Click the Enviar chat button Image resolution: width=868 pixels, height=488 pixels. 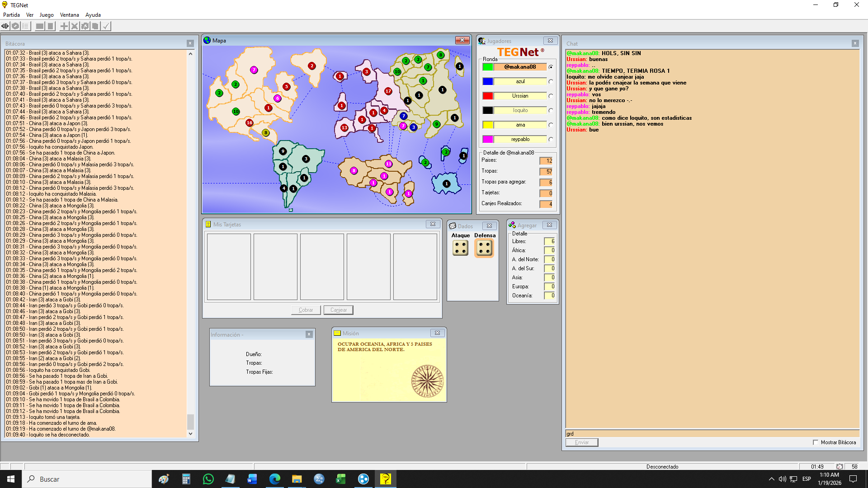coord(582,443)
